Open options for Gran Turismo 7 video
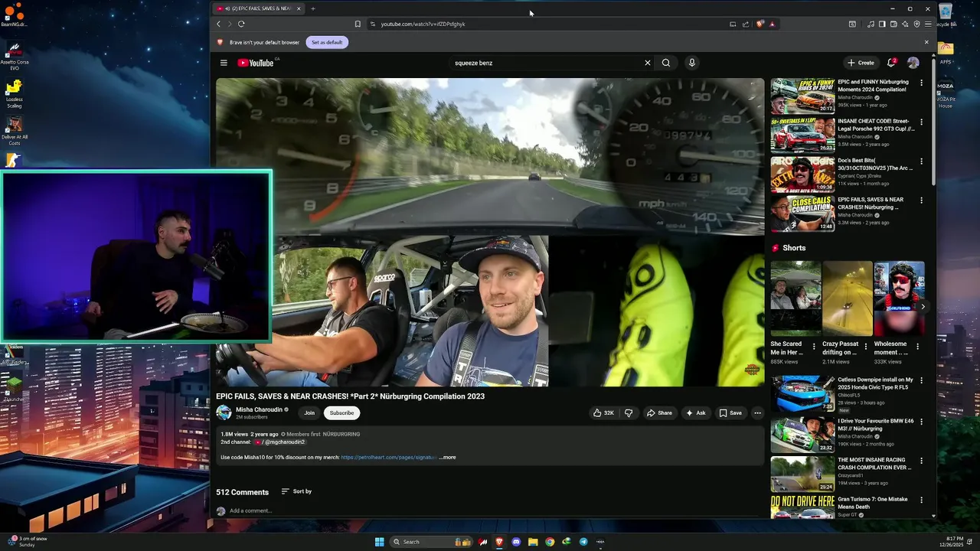Viewport: 980px width, 551px height. (921, 500)
